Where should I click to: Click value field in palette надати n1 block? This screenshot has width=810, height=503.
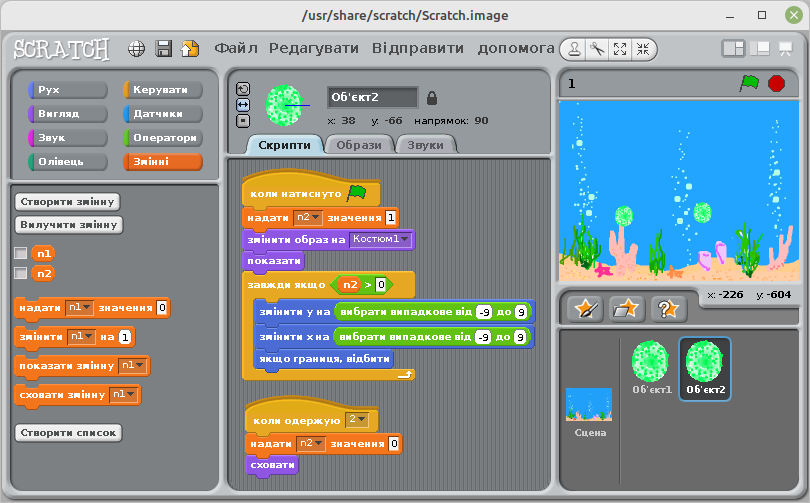162,308
